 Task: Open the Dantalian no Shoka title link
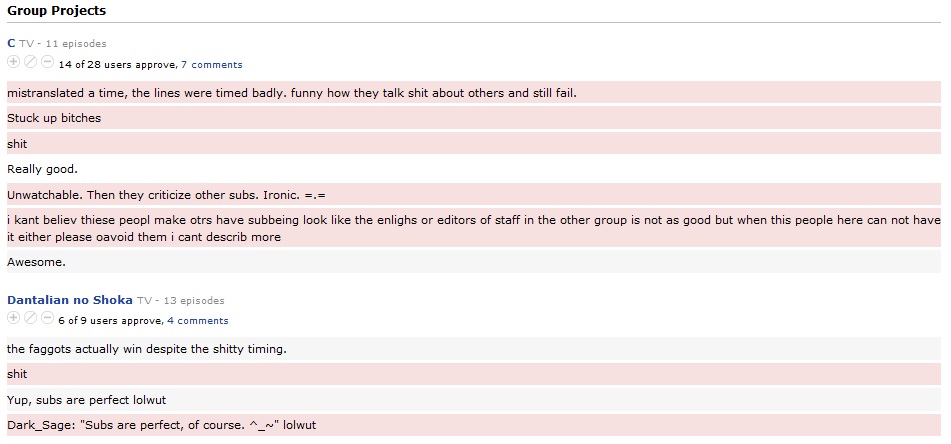point(70,300)
